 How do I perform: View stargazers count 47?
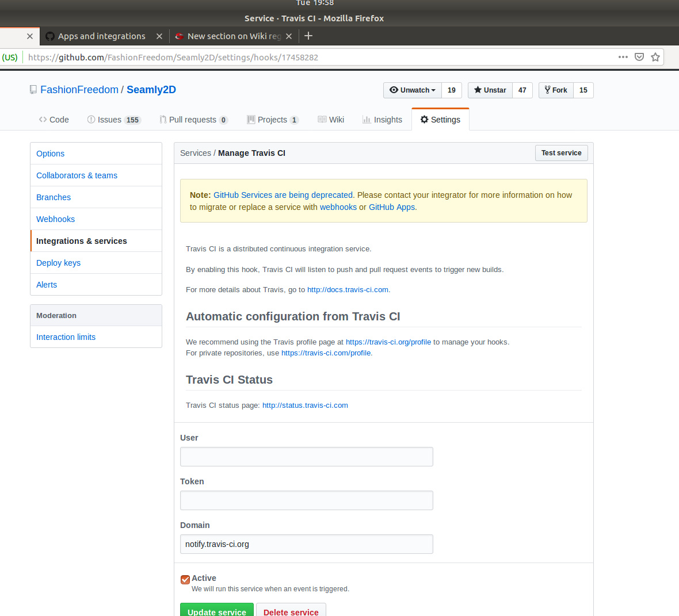tap(522, 90)
